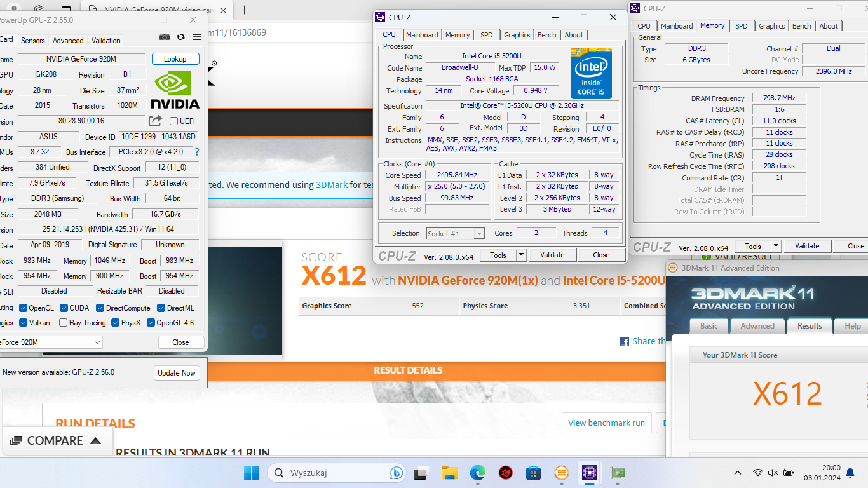Click the battery icon in the system tray
Screen dimensions: 868x488
click(x=789, y=473)
